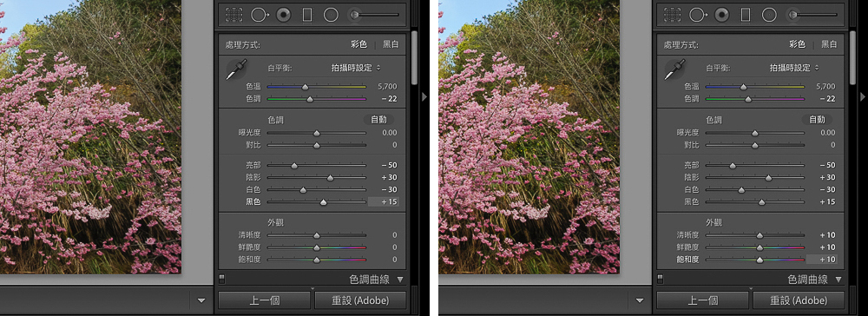
Task: Click the panel scrollbar thumb in the left screenshot
Action: coord(414,58)
